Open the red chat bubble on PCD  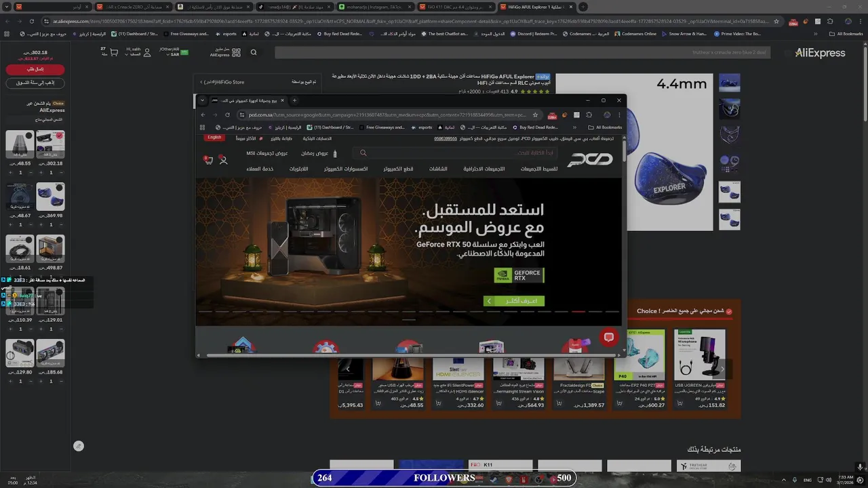(609, 338)
